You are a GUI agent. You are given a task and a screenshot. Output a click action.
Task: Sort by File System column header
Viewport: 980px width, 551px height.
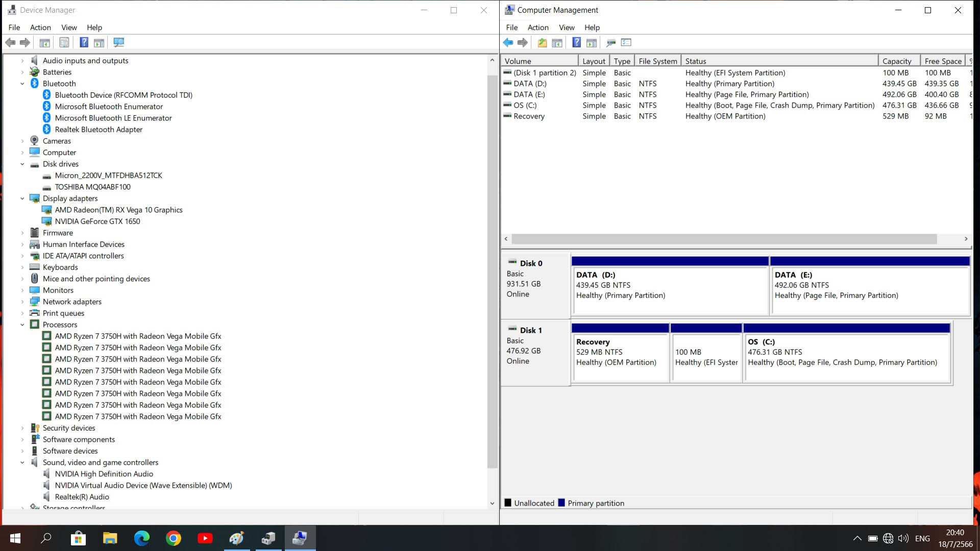(658, 61)
